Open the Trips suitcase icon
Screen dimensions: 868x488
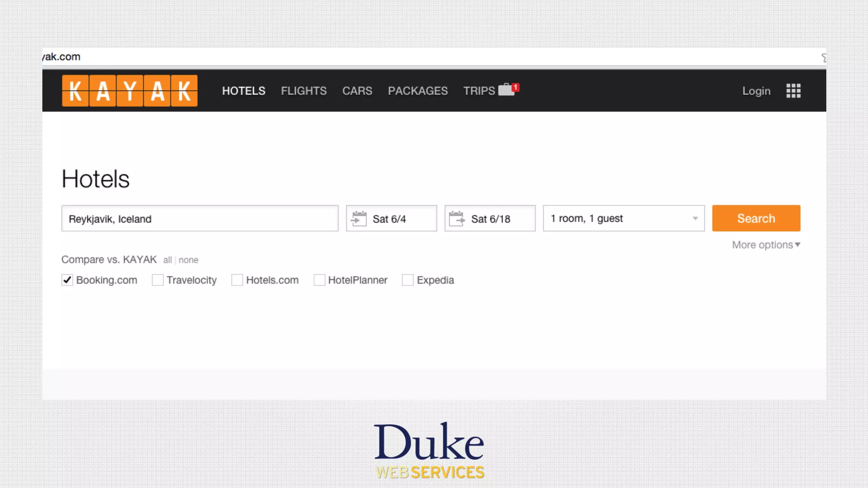tap(506, 90)
